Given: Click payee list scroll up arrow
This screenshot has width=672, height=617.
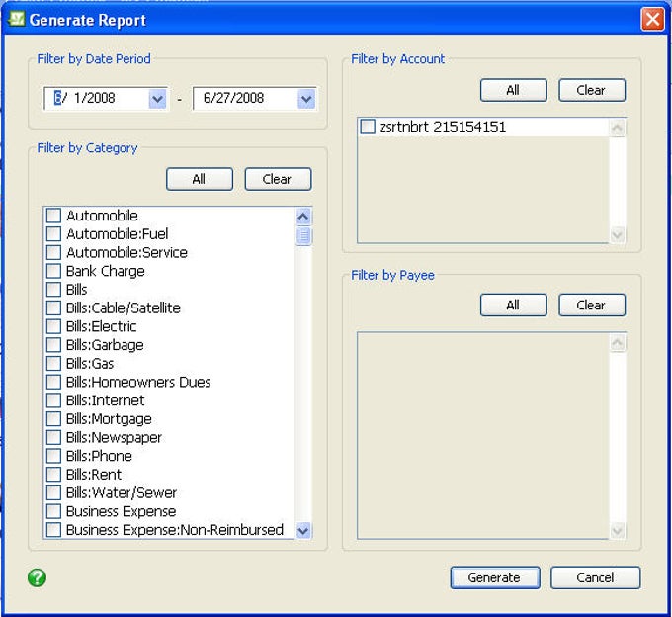Looking at the screenshot, I should [x=617, y=342].
